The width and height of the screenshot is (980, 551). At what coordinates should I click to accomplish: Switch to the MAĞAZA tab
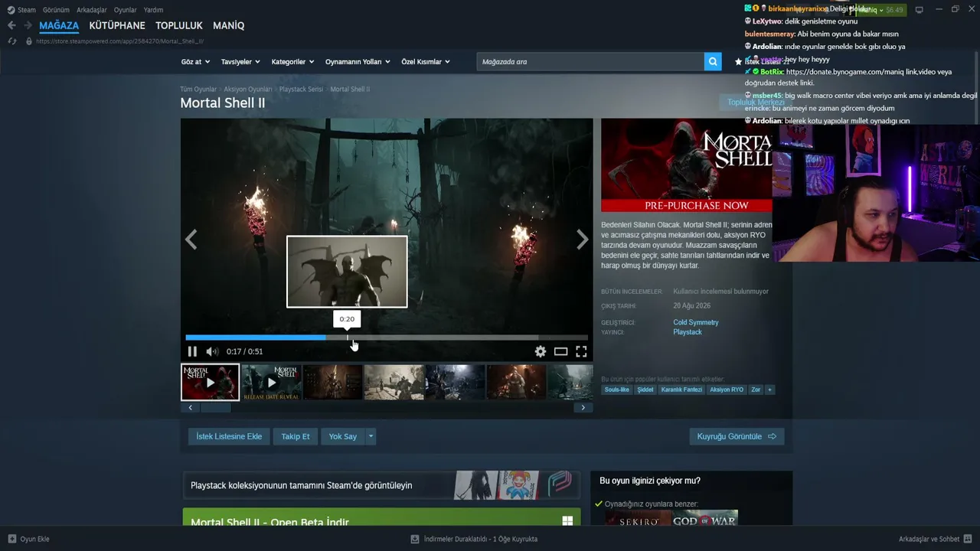(59, 25)
